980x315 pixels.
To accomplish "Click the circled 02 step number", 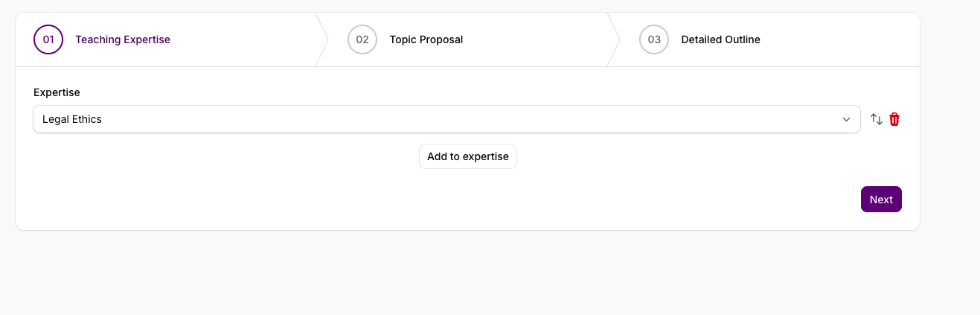I will (362, 39).
